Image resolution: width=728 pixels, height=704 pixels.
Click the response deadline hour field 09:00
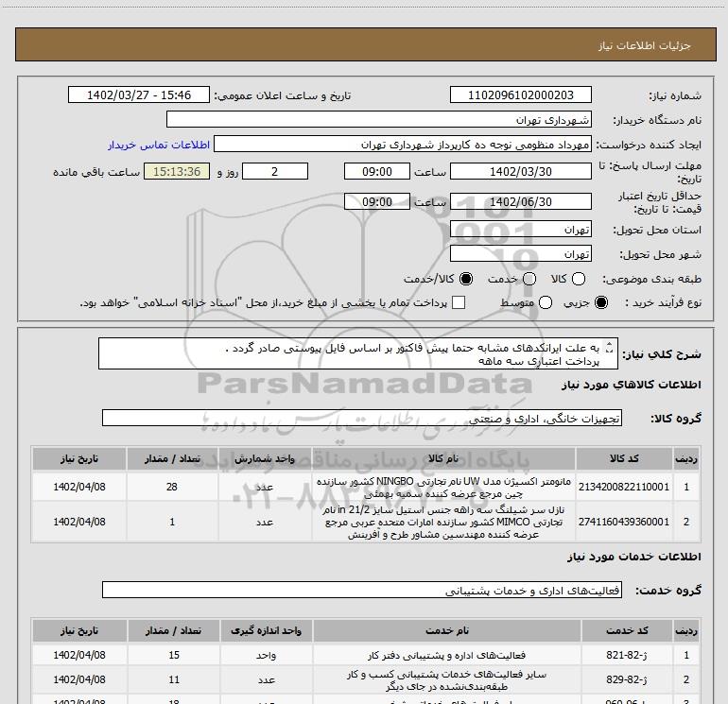377,171
